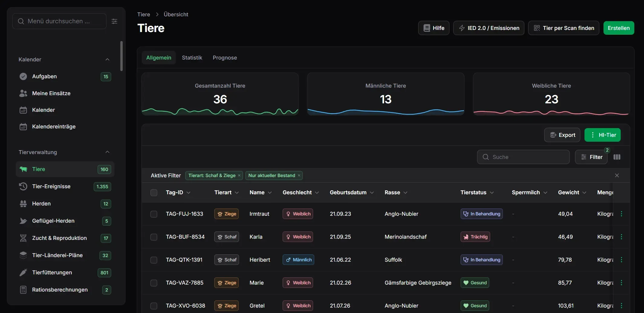The height and width of the screenshot is (313, 644).
Task: Sort by the Gewicht column
Action: tap(572, 192)
